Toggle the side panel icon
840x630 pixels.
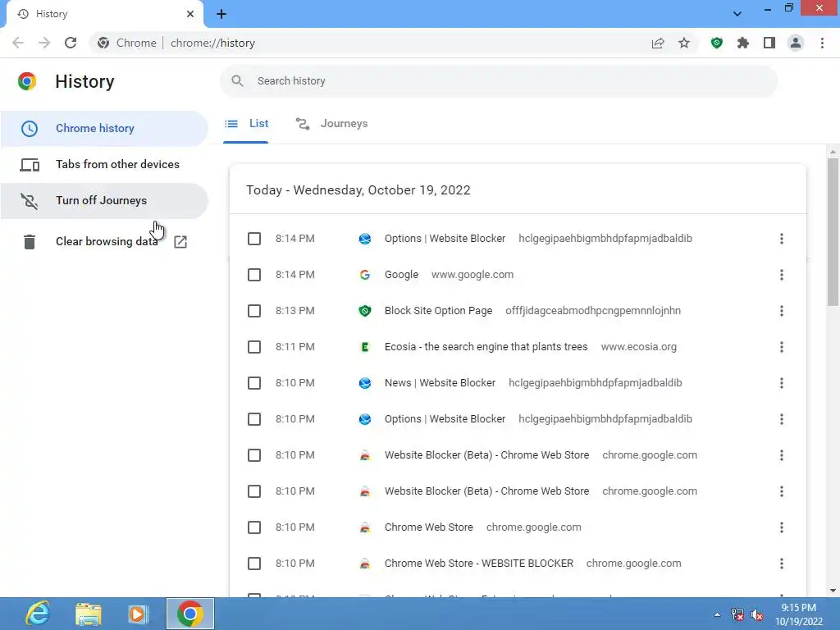pyautogui.click(x=769, y=43)
